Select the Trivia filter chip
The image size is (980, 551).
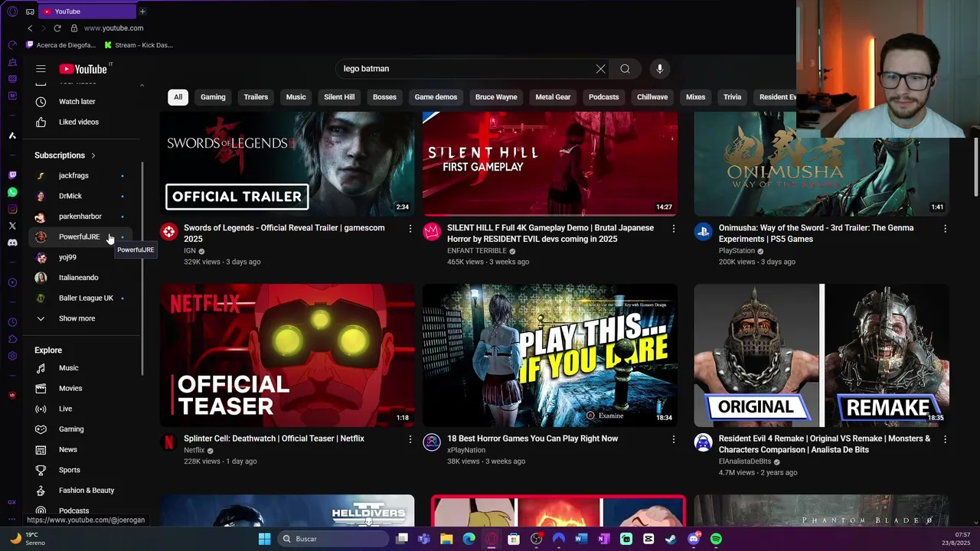pyautogui.click(x=733, y=97)
